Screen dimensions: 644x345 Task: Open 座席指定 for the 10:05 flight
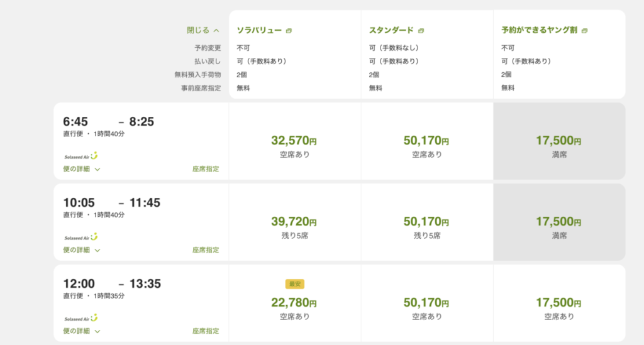[206, 250]
